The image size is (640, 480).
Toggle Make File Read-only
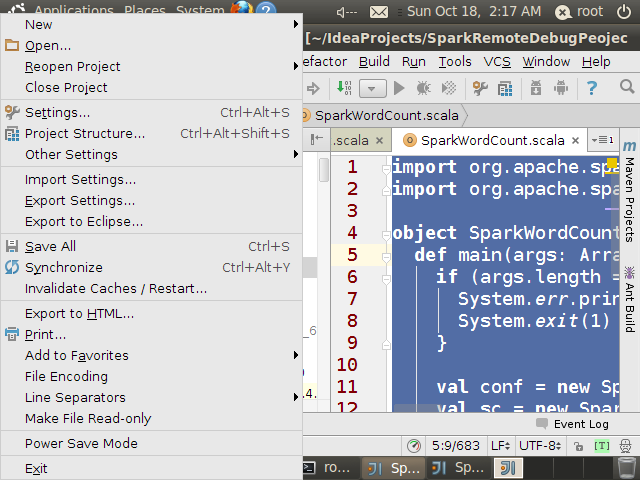click(x=151, y=418)
